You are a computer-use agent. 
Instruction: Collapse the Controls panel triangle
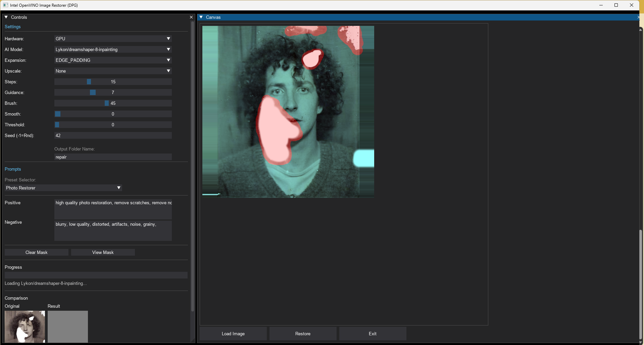(6, 17)
